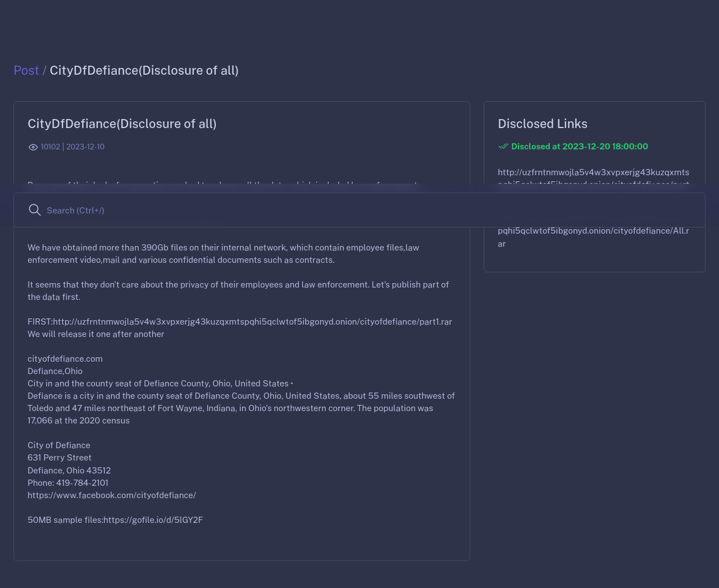Click the All.rar link in Disclosed Links
This screenshot has height=588, width=719.
593,231
